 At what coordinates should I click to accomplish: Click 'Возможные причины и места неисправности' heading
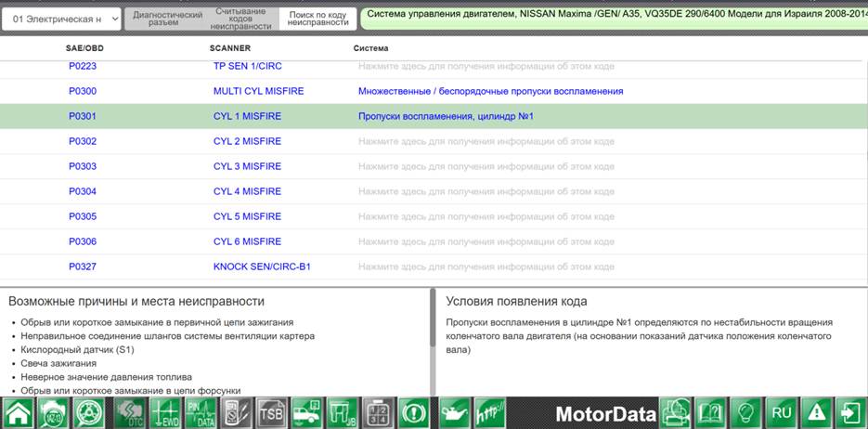coord(136,302)
